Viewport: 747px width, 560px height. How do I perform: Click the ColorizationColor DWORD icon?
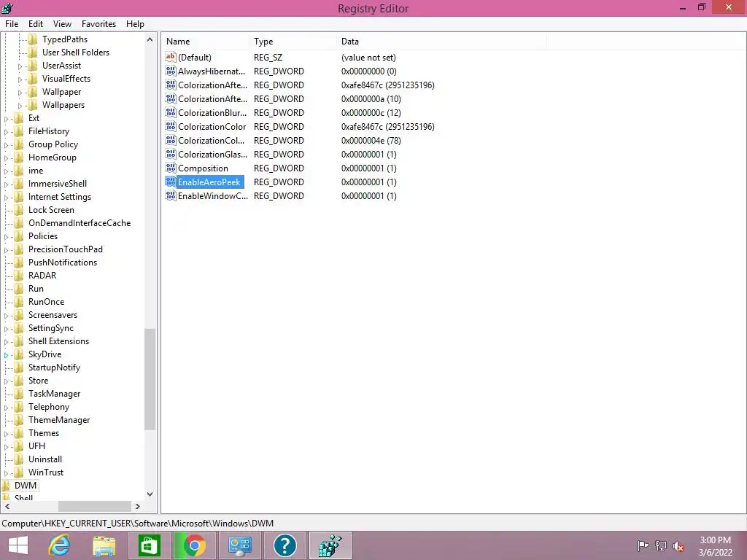(171, 126)
